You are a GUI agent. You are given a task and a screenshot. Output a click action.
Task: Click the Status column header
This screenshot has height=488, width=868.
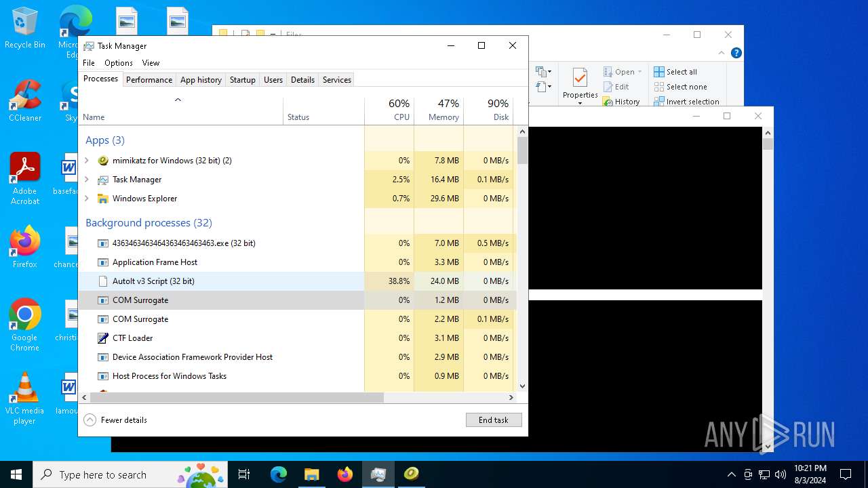coord(323,111)
